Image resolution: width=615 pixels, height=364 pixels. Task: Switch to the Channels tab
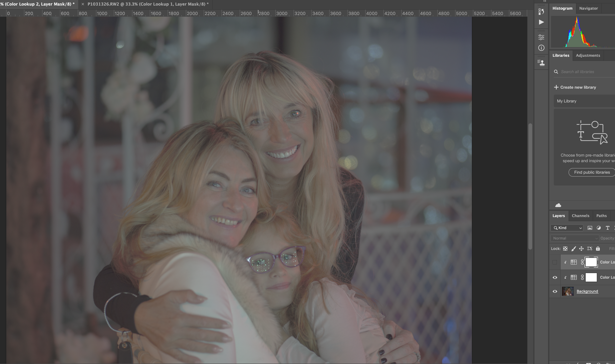click(580, 216)
